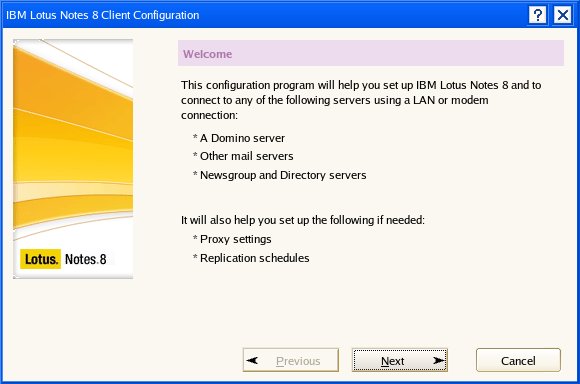Image resolution: width=580 pixels, height=384 pixels.
Task: Close the configuration dialog with X
Action: 563,15
